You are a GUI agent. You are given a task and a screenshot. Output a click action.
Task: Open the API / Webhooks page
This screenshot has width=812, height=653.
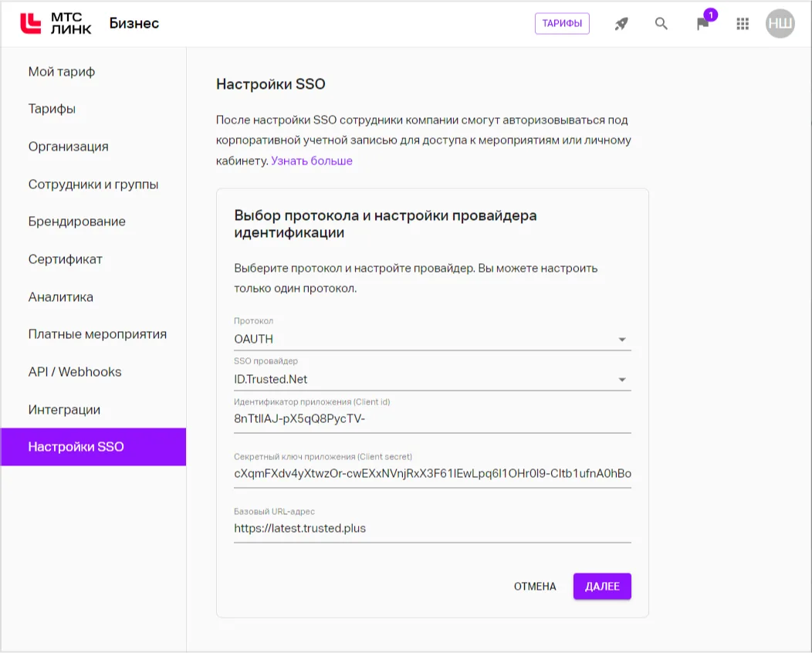pos(74,371)
